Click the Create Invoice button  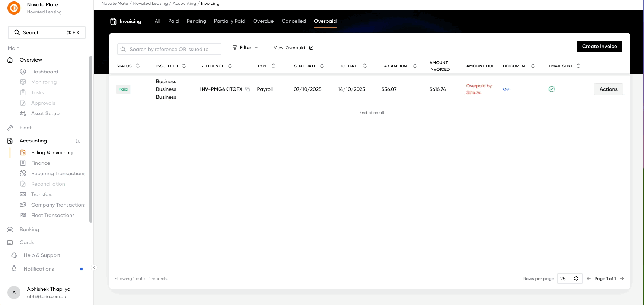(x=599, y=47)
